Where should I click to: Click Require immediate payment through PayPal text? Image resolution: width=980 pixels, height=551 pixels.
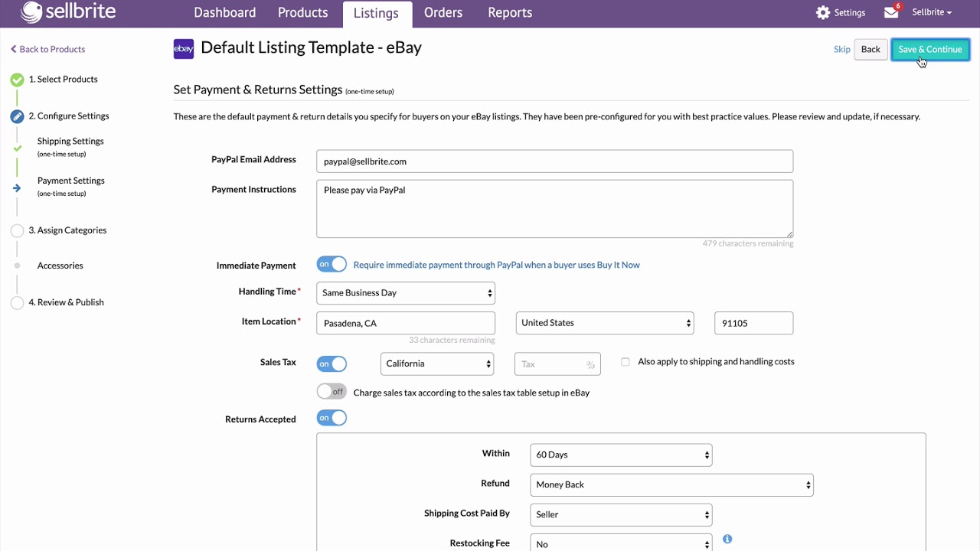click(496, 265)
